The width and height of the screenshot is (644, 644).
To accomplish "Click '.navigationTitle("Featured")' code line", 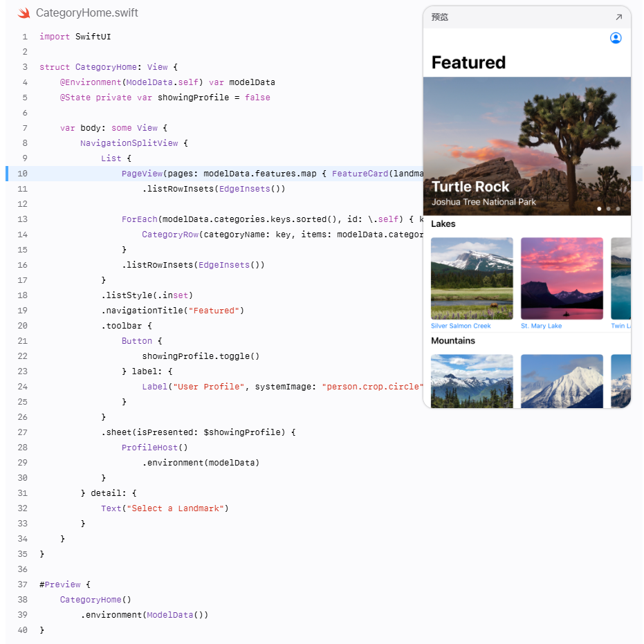I will pyautogui.click(x=172, y=311).
